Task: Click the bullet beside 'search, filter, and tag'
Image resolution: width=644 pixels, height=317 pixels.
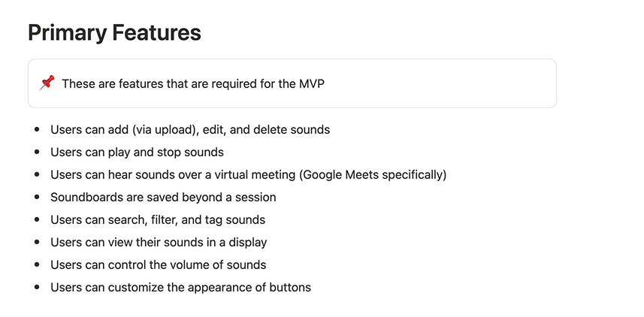Action: 38,220
